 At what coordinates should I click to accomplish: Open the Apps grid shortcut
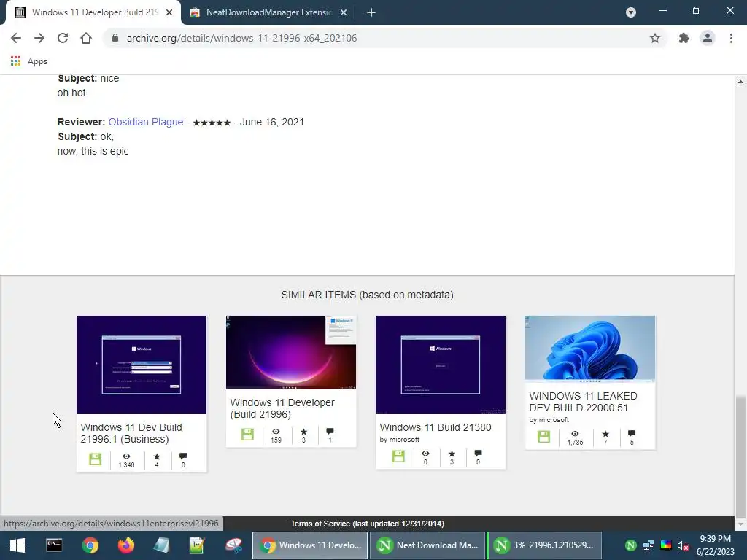28,61
